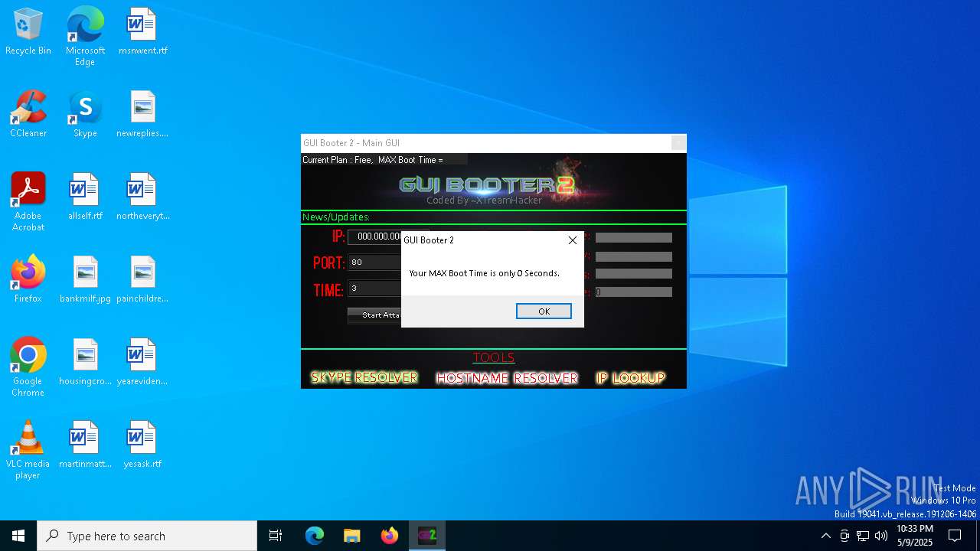Open the Hostname Resolver tool
The height and width of the screenshot is (551, 980).
pos(507,378)
